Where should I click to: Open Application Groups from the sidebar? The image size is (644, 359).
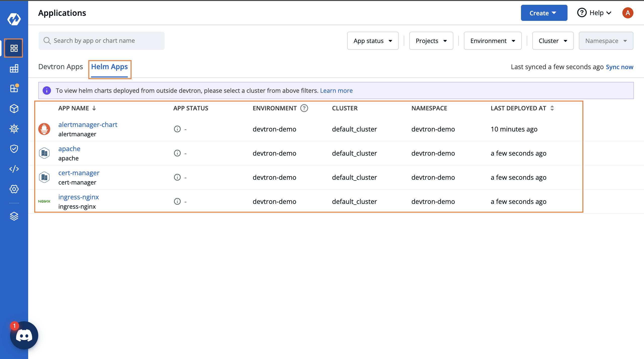click(x=14, y=88)
